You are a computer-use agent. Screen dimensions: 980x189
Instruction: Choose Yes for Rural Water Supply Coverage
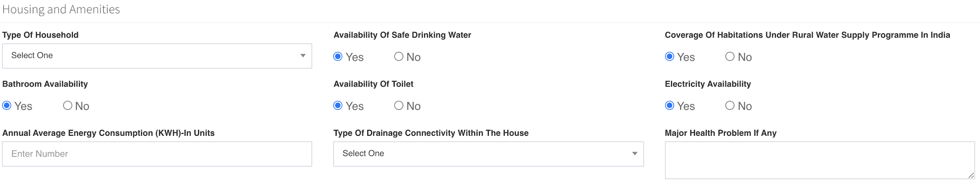click(x=670, y=57)
